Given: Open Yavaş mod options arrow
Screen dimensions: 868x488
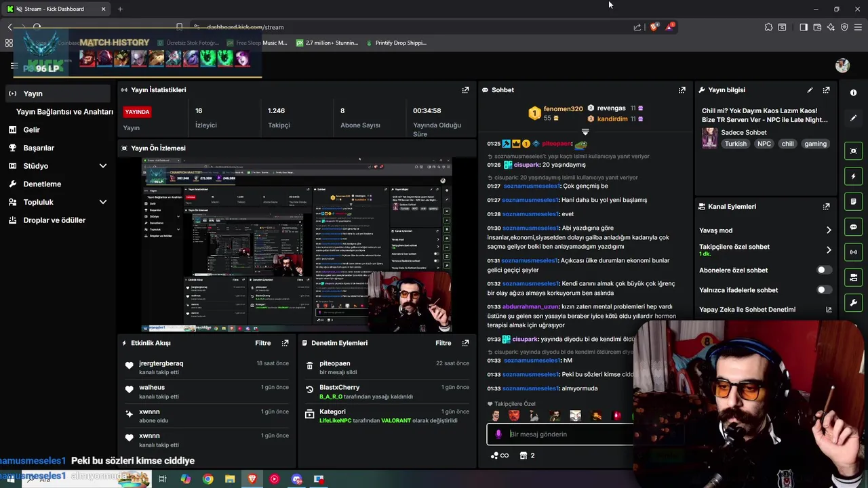Looking at the screenshot, I should 828,230.
